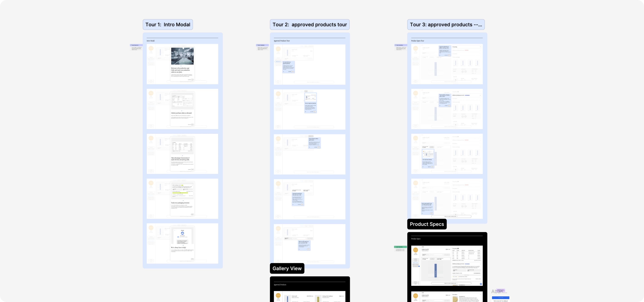Select the 'Submit purchase orders on demand' modal thumbnail
The height and width of the screenshot is (302, 644).
(x=182, y=109)
